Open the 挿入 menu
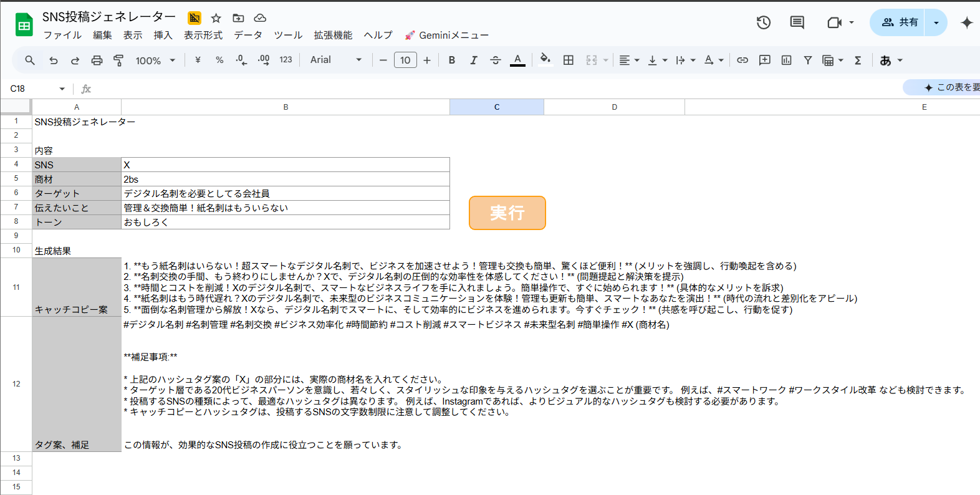Viewport: 980px width, 495px height. (163, 35)
